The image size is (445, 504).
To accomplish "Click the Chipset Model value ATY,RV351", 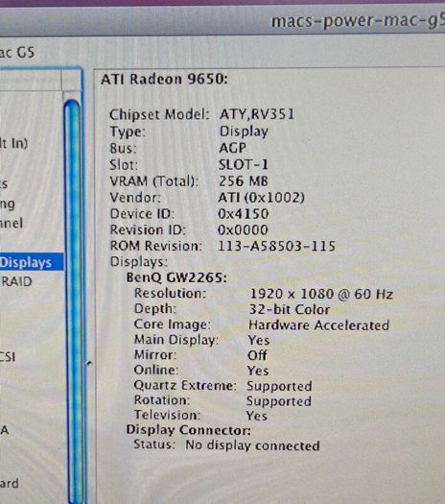I will (257, 114).
